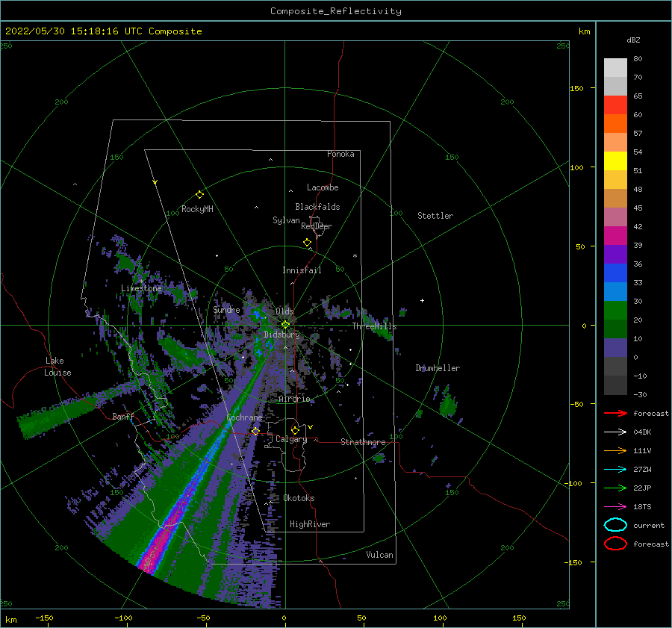
Task: Click the Calgary city label
Action: tap(291, 439)
